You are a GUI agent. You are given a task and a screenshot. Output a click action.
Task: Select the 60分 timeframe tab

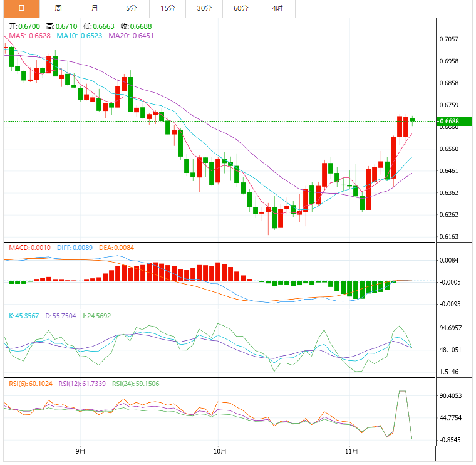click(x=241, y=9)
